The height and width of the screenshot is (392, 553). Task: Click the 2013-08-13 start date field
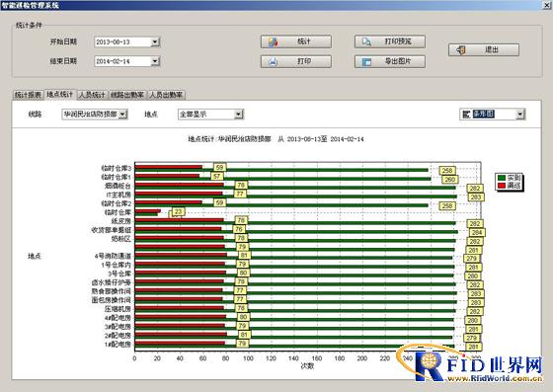pyautogui.click(x=122, y=41)
